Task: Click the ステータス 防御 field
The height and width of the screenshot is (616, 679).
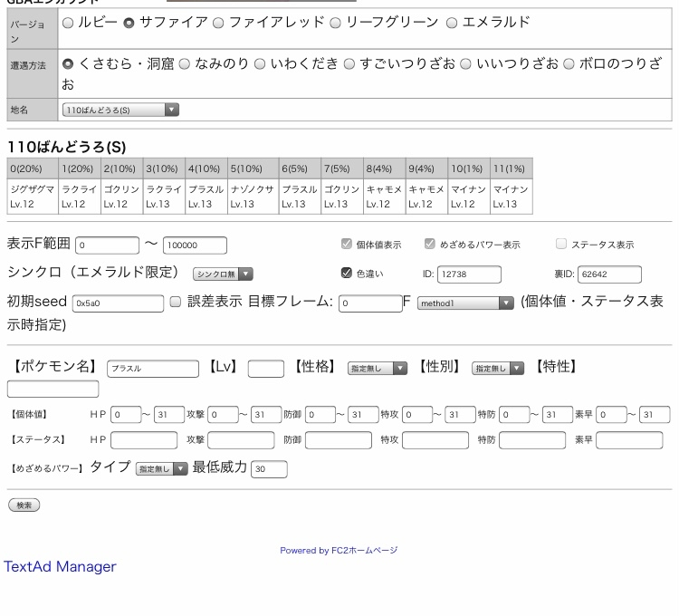Action: (339, 440)
